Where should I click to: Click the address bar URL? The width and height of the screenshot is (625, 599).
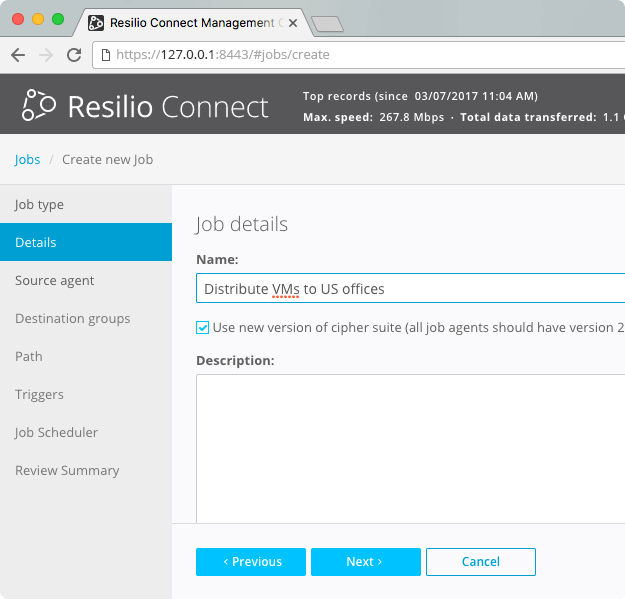point(223,55)
